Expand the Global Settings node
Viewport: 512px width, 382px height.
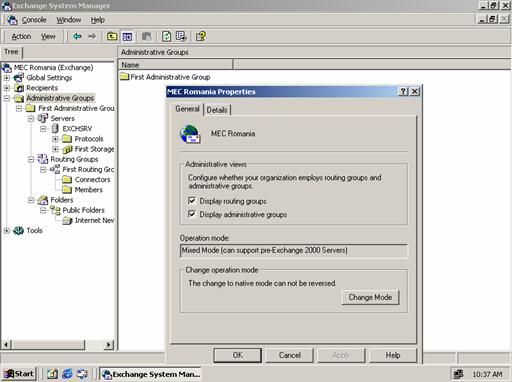pos(7,78)
